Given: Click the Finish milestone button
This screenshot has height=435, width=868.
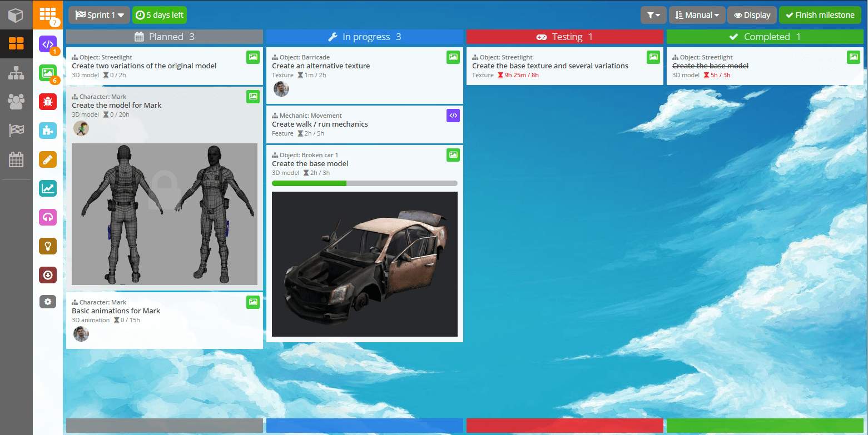Looking at the screenshot, I should (820, 15).
